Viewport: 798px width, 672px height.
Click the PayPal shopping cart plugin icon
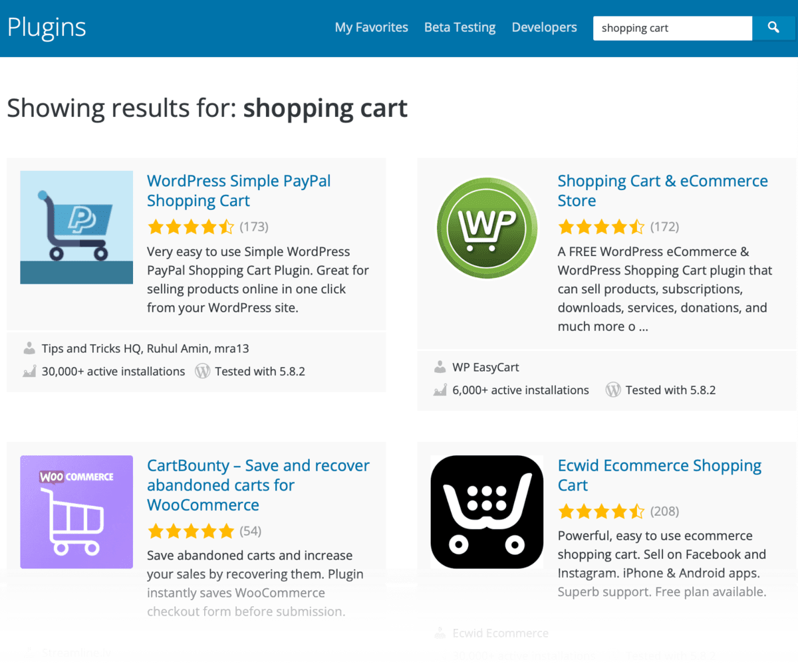[x=76, y=227]
